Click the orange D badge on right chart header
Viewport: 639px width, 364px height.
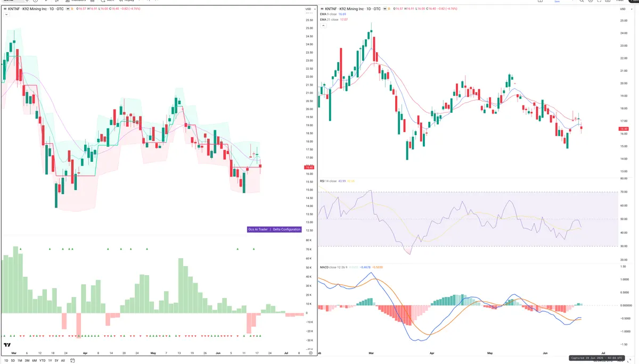coord(389,9)
